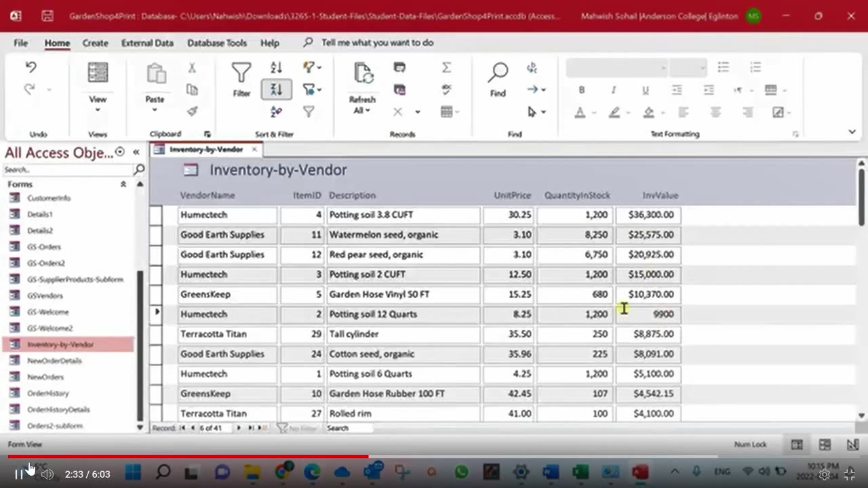868x488 pixels.
Task: Click the Replace icon in Find group
Action: (532, 68)
